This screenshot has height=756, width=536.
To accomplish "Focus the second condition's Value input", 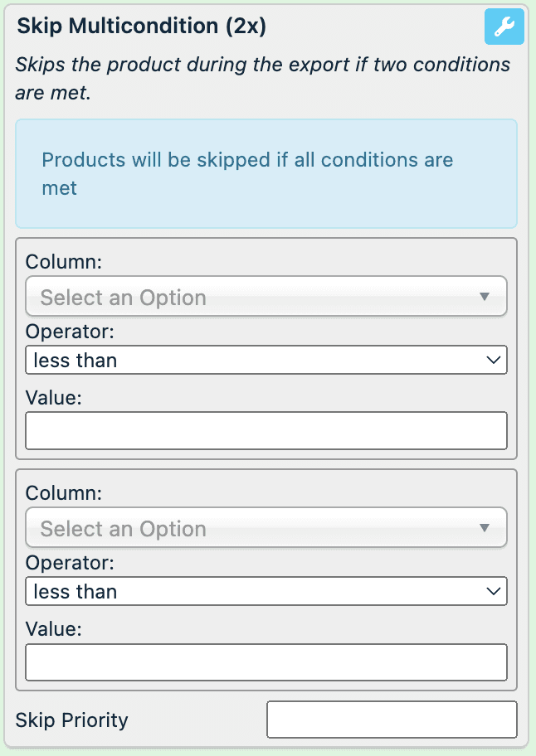I will [x=266, y=662].
